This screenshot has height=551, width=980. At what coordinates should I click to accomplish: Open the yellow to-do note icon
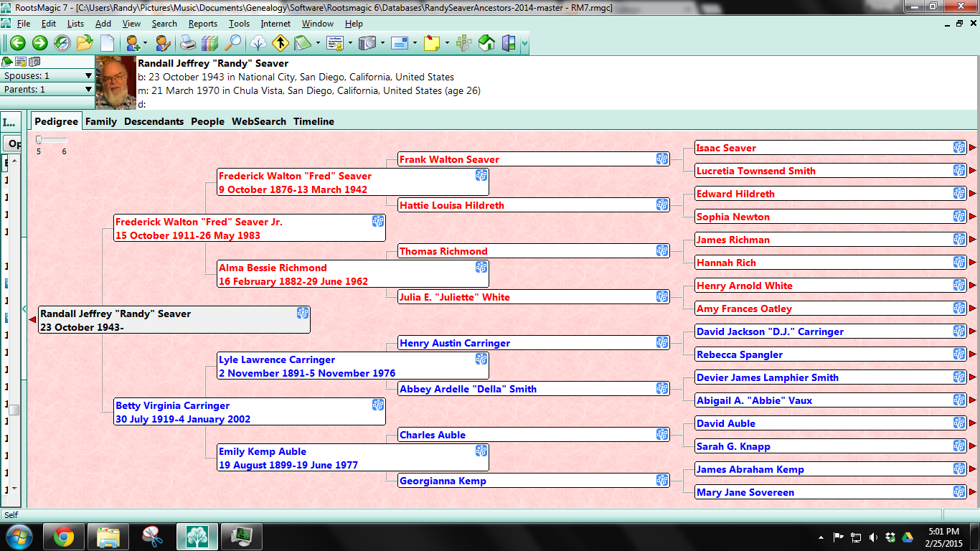tap(431, 43)
